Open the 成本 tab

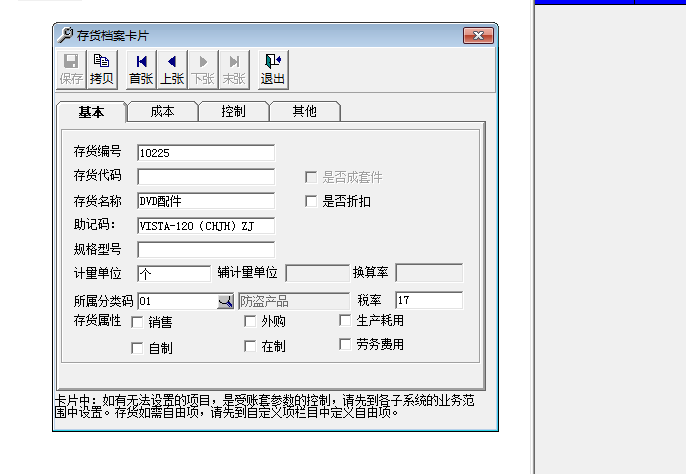tap(162, 111)
